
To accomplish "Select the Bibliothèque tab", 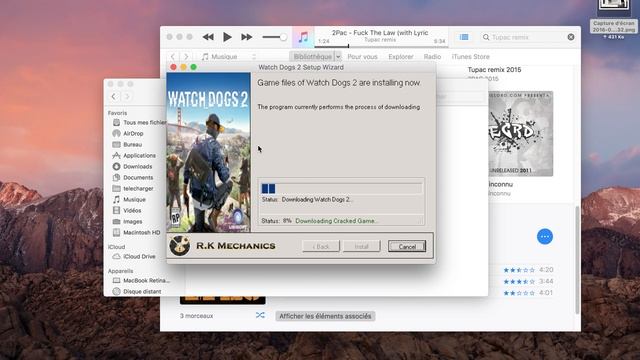I will 312,56.
